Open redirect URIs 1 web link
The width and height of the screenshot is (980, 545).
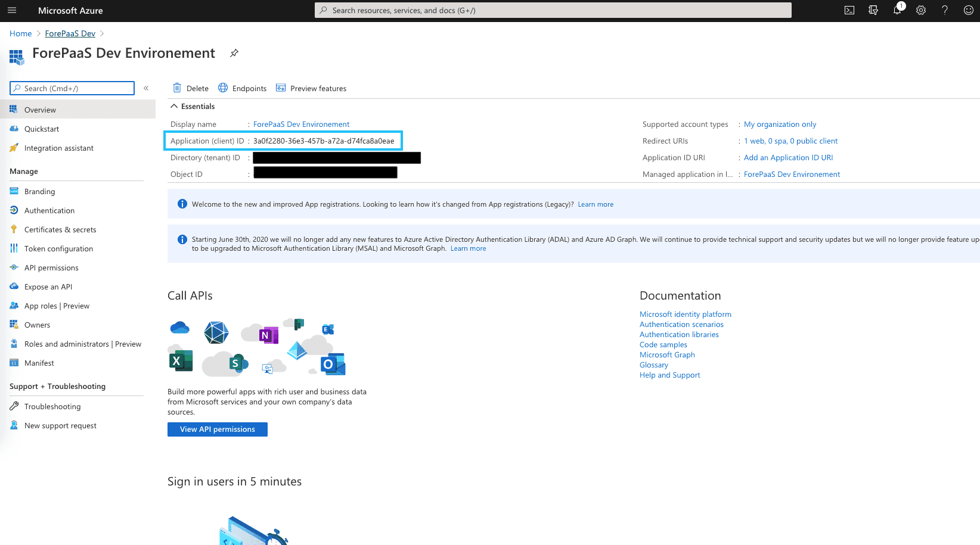point(790,141)
